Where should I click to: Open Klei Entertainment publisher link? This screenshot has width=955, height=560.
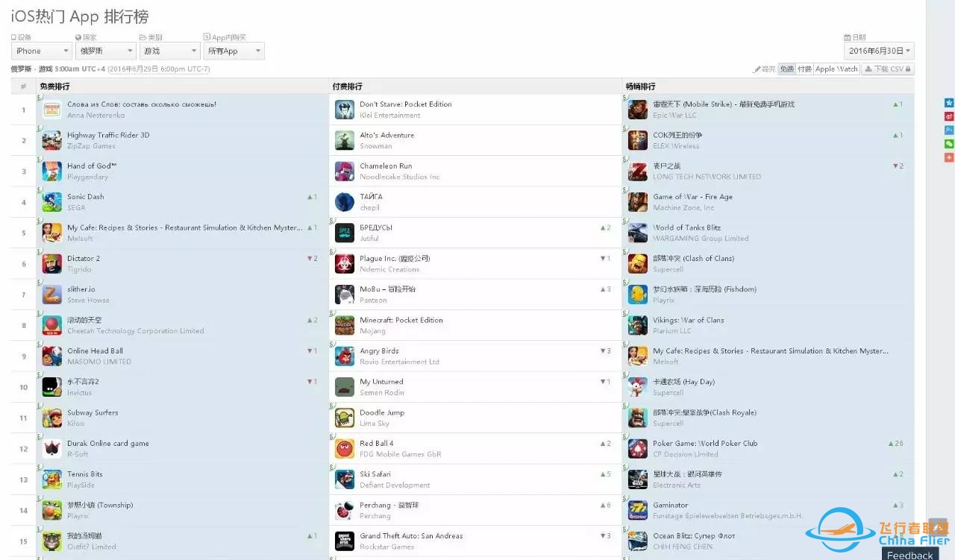pos(390,116)
